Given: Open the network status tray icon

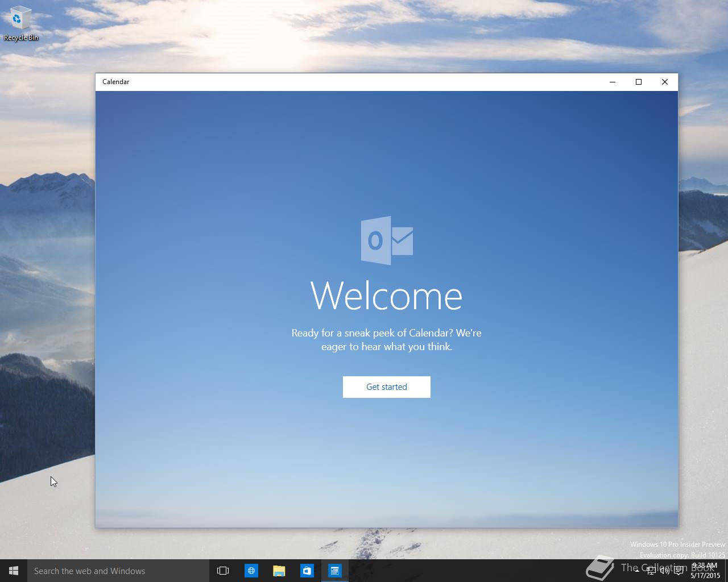Looking at the screenshot, I should tap(651, 571).
